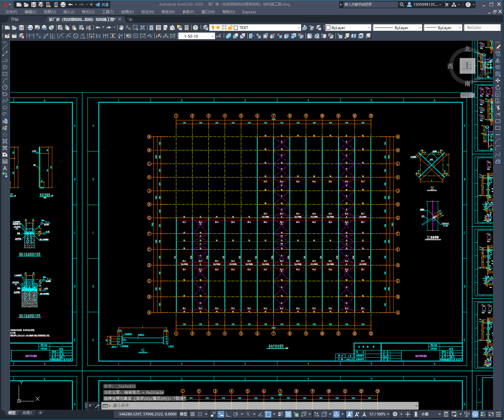Click the 模型 model space button in status bar
Image resolution: width=504 pixels, height=420 pixels.
tap(184, 414)
